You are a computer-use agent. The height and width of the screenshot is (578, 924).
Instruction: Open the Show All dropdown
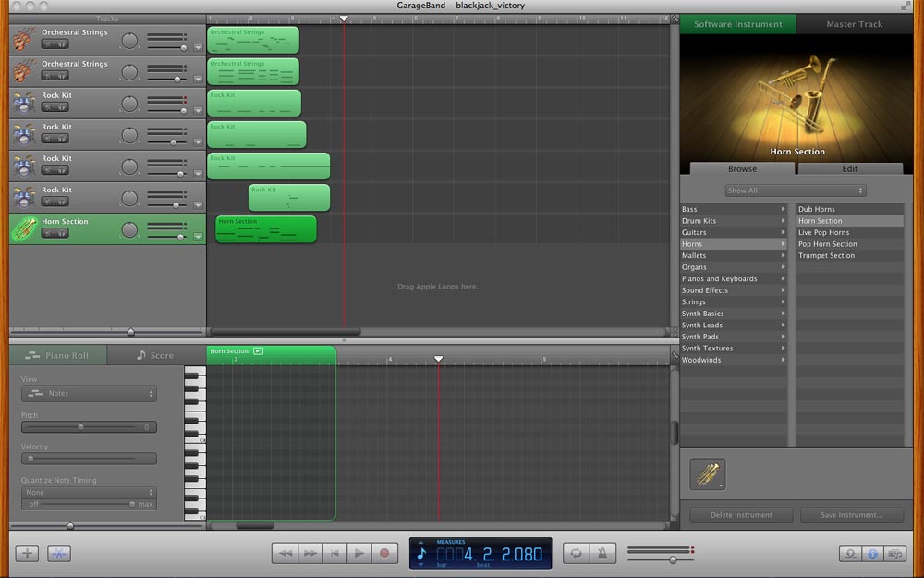point(796,191)
